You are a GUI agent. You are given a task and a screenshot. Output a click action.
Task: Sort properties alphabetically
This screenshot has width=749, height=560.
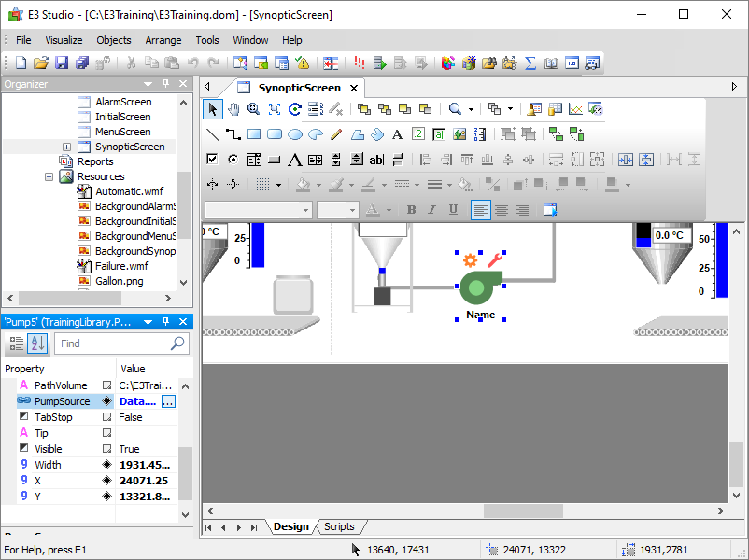coord(37,343)
